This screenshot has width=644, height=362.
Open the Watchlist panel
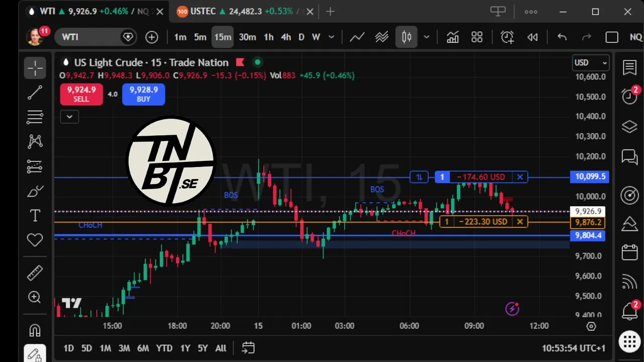click(629, 68)
